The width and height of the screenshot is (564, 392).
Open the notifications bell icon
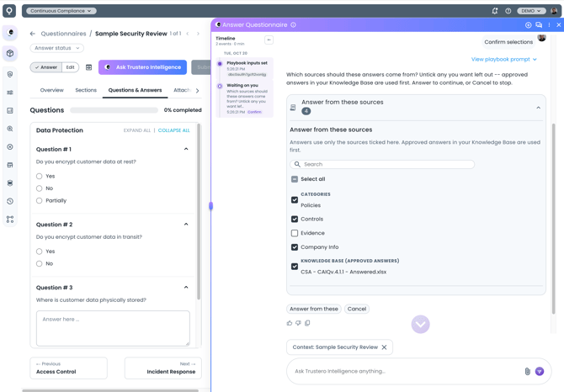coord(495,11)
